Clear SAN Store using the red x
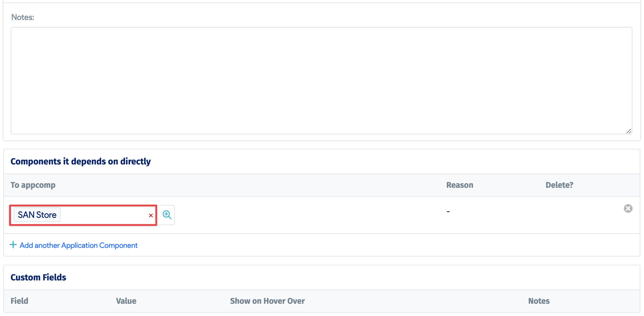The width and height of the screenshot is (644, 316). (x=151, y=215)
